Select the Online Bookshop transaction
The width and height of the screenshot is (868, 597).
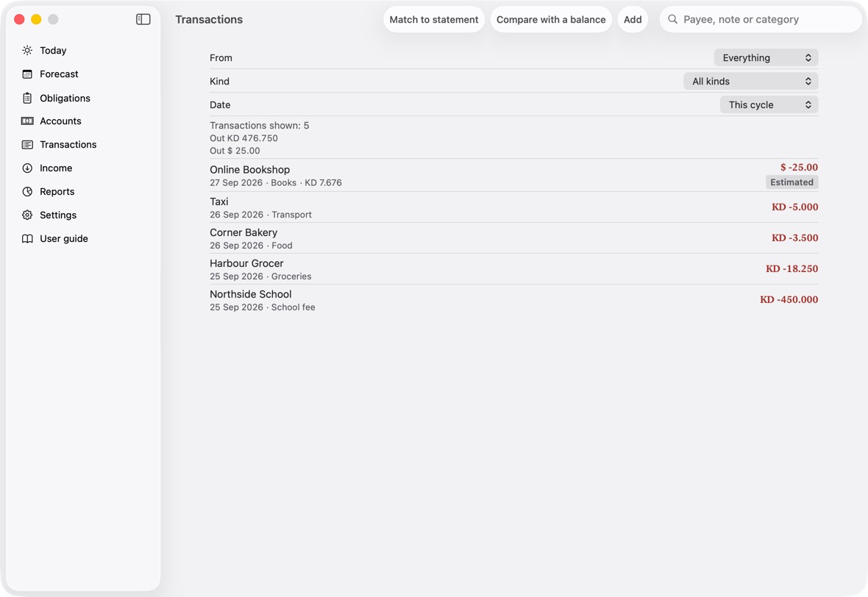[x=513, y=176]
